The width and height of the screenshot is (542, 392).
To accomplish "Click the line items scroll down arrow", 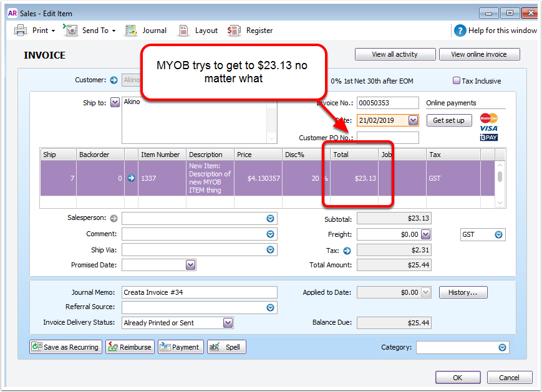I will (500, 203).
